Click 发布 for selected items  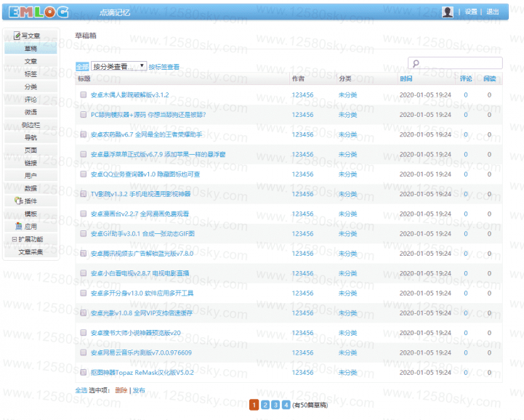[x=139, y=390]
